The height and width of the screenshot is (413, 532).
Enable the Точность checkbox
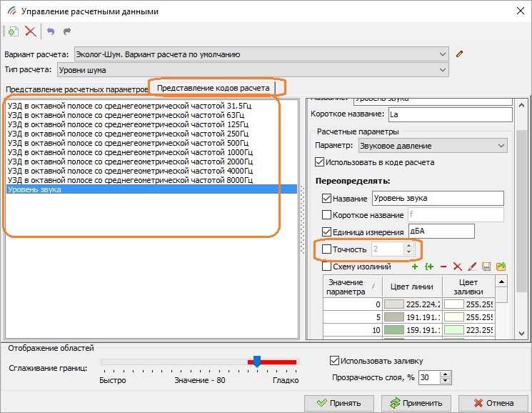327,249
